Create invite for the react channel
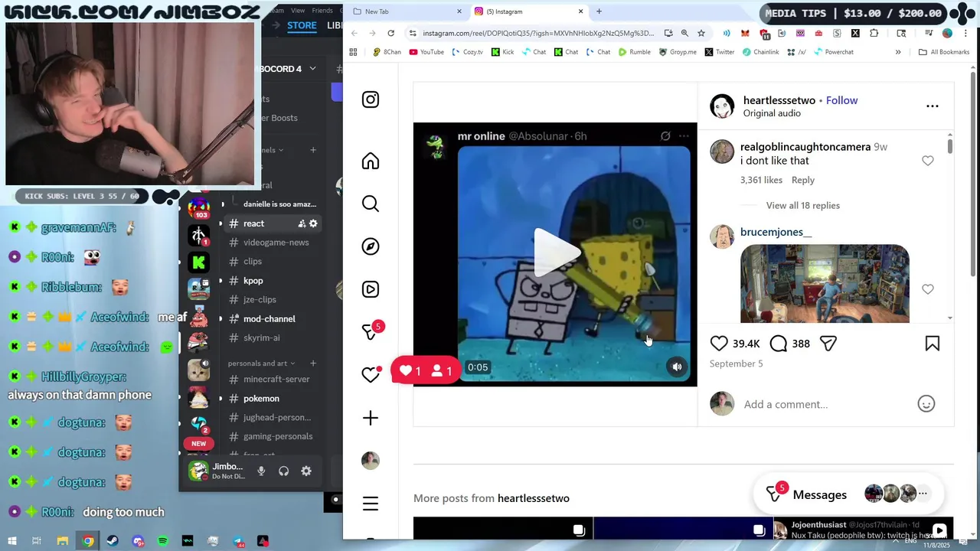Screen dimensions: 980x551 click(302, 223)
